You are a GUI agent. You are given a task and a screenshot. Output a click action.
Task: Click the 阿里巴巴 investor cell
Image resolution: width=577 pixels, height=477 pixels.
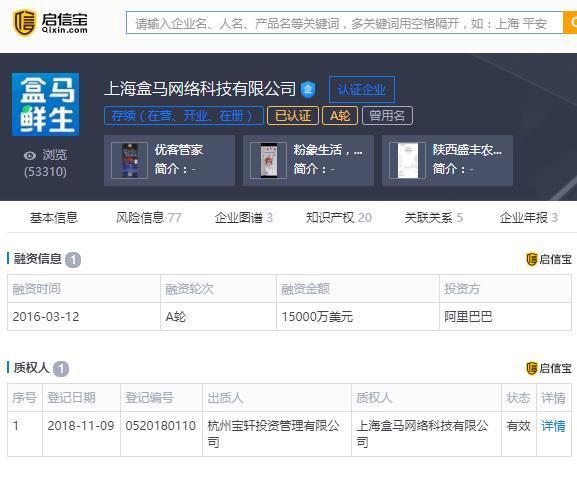pyautogui.click(x=505, y=317)
